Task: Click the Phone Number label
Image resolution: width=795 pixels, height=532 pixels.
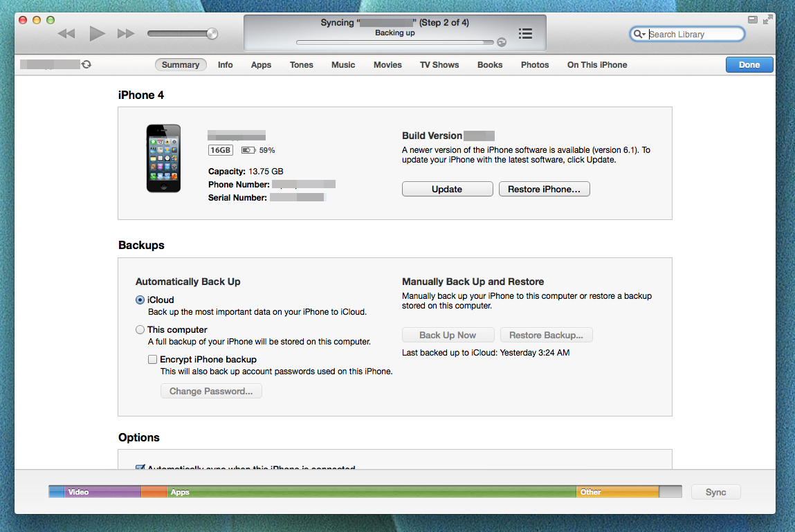Action: (x=239, y=185)
